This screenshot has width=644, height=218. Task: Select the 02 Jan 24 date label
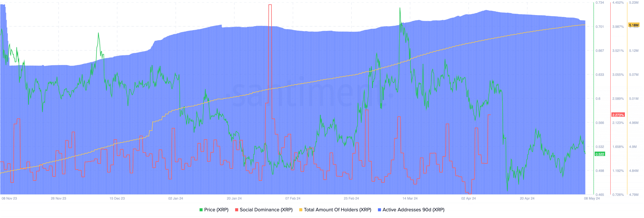tap(176, 199)
